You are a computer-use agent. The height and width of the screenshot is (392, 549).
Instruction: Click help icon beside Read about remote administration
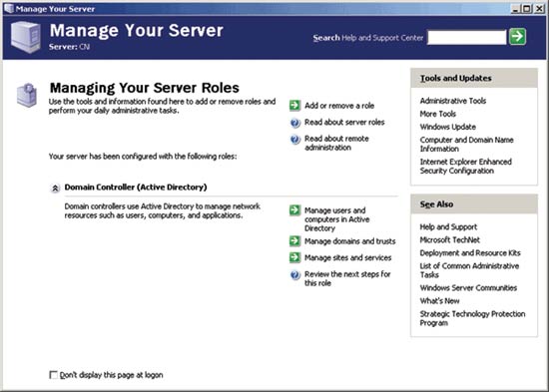295,140
